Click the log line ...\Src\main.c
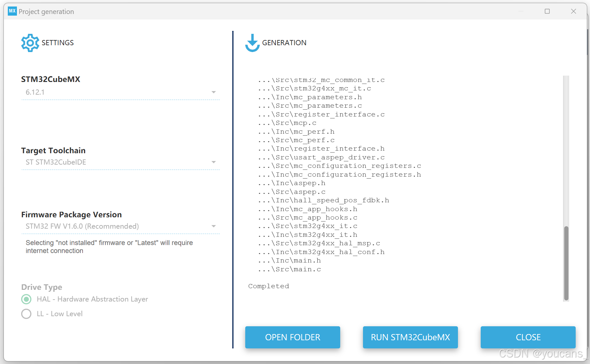The image size is (590, 364). tap(289, 269)
